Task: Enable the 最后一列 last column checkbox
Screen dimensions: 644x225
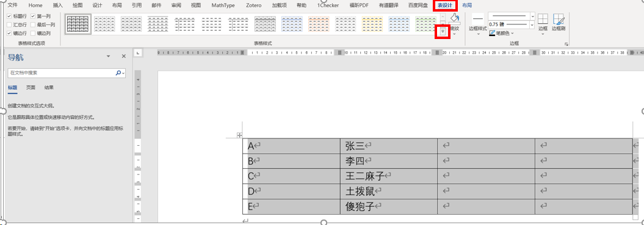Action: (33, 24)
